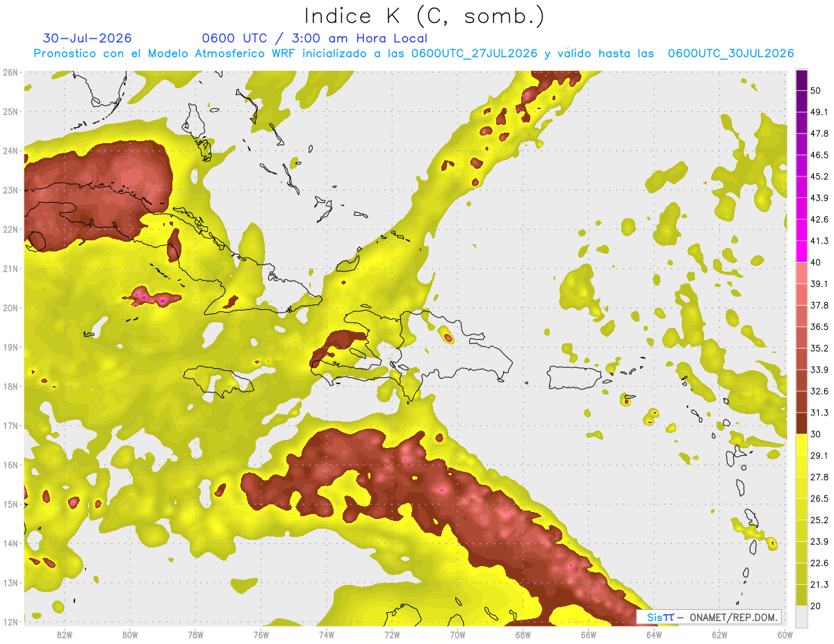Click colorbar label "35.2"
The image size is (834, 644).
click(x=819, y=348)
